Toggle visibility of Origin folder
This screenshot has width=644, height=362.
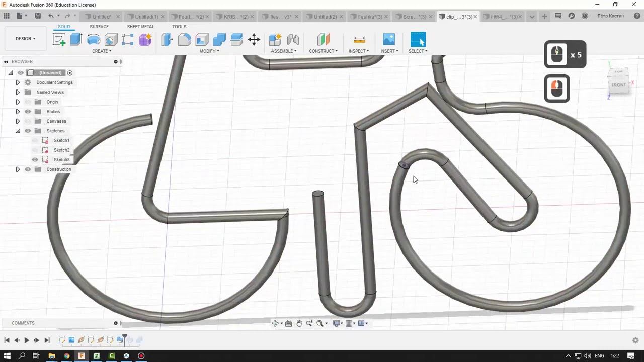click(x=28, y=102)
